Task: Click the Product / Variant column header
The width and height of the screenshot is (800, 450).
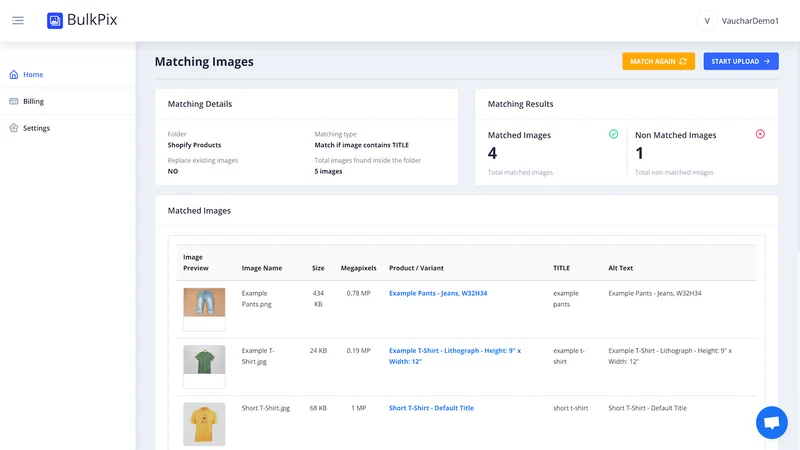Action: tap(416, 268)
